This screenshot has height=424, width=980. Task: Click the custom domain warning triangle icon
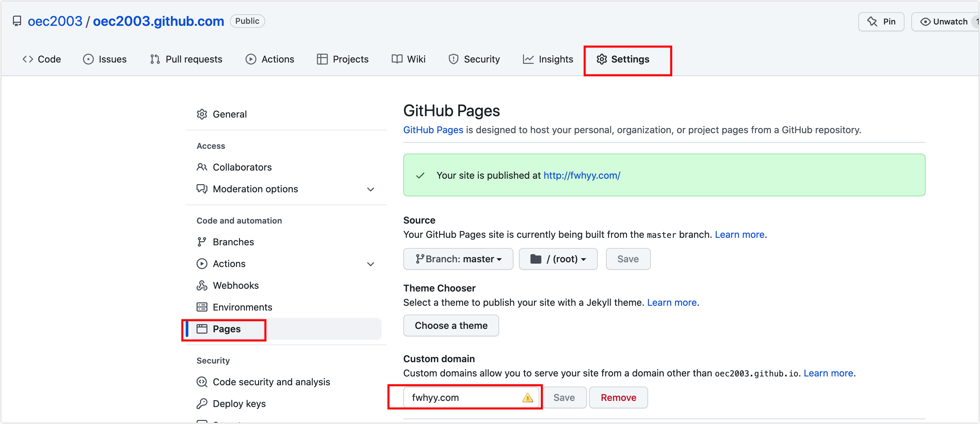[527, 397]
